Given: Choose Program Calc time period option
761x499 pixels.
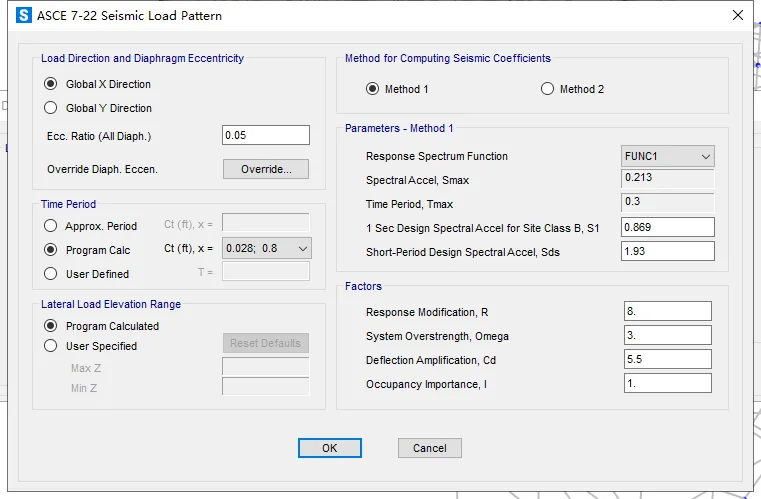Looking at the screenshot, I should tap(50, 250).
